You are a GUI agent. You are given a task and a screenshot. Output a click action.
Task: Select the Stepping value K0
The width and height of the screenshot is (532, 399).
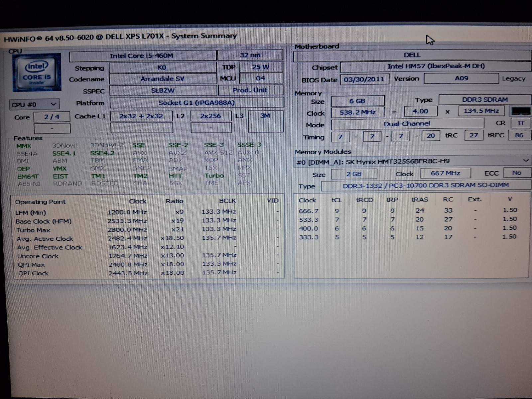tap(162, 67)
